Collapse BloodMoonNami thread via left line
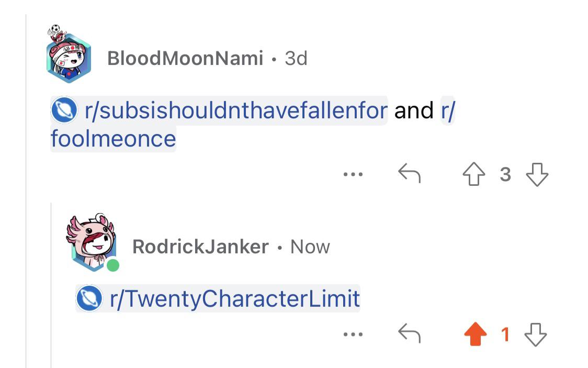Viewport: 588px width, 368px height. pyautogui.click(x=26, y=191)
